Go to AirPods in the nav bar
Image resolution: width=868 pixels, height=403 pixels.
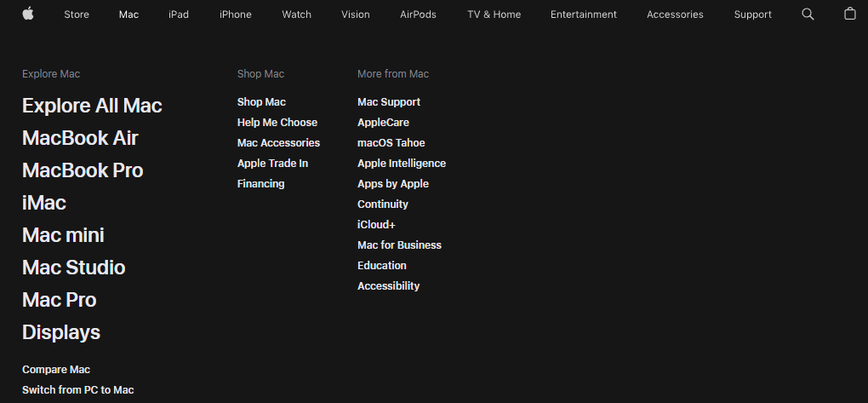(x=418, y=14)
